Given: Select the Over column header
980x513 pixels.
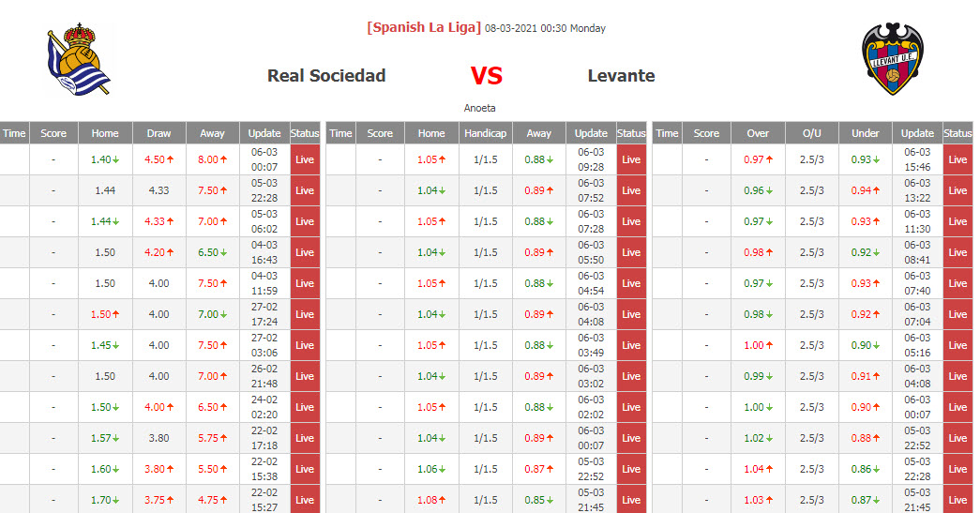Looking at the screenshot, I should tap(758, 133).
